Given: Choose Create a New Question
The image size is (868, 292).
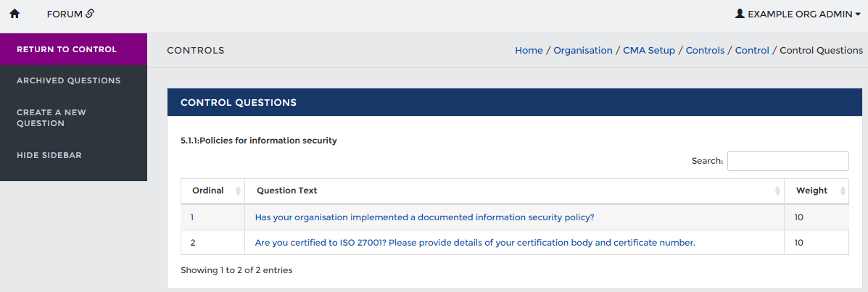Looking at the screenshot, I should tap(51, 117).
